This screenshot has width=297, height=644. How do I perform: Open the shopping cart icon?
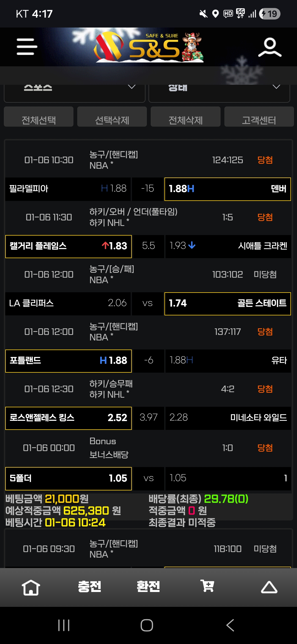(207, 586)
